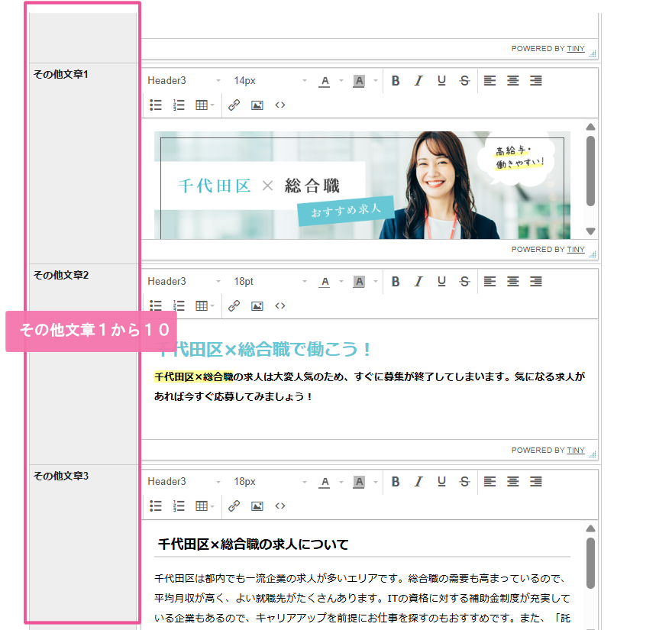Screen dimensions: 672x630
Task: Click the 千代田区×総合職 banner image
Action: 362,185
